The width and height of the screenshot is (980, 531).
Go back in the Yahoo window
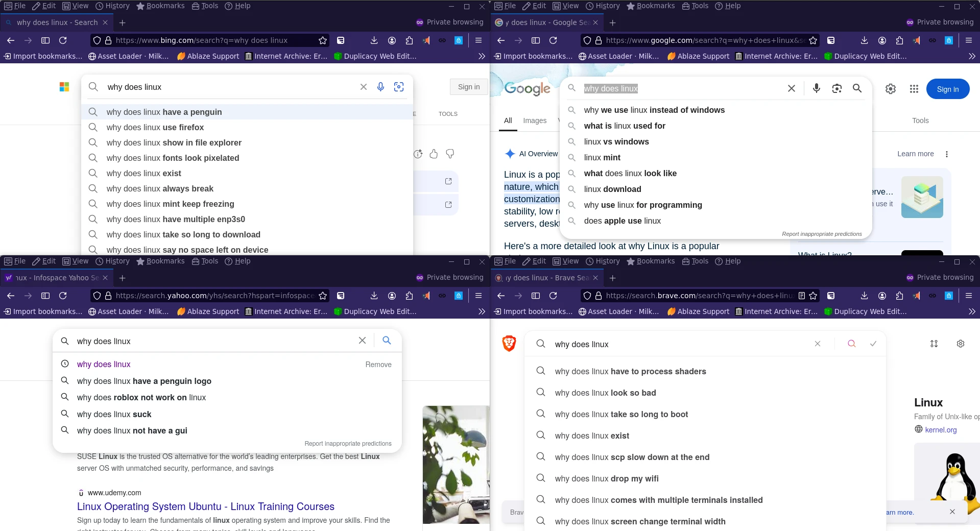(11, 296)
